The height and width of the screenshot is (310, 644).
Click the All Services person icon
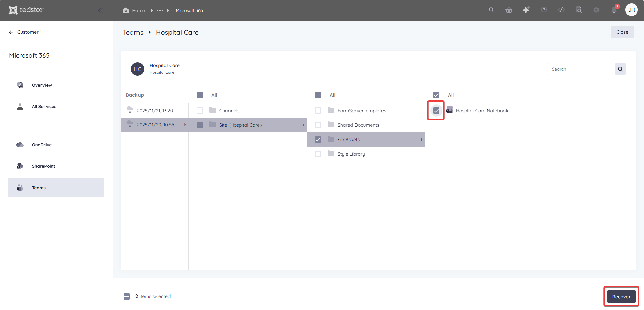coord(20,106)
